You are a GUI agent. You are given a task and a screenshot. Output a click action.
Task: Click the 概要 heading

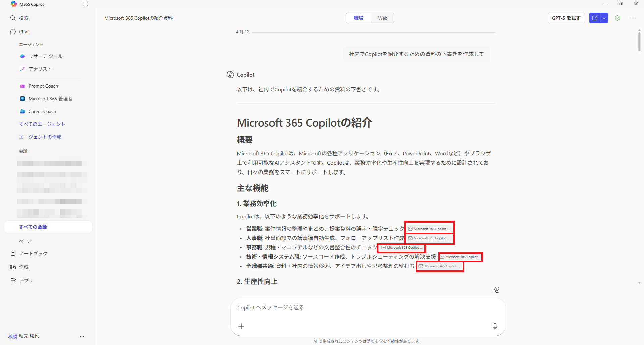245,140
